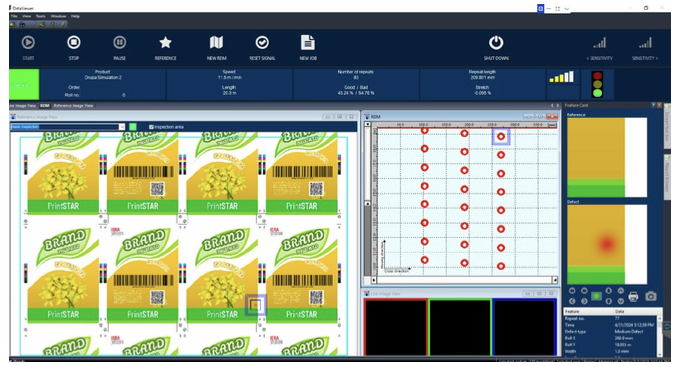The image size is (675, 367).
Task: Open the Window menu
Action: click(x=58, y=16)
